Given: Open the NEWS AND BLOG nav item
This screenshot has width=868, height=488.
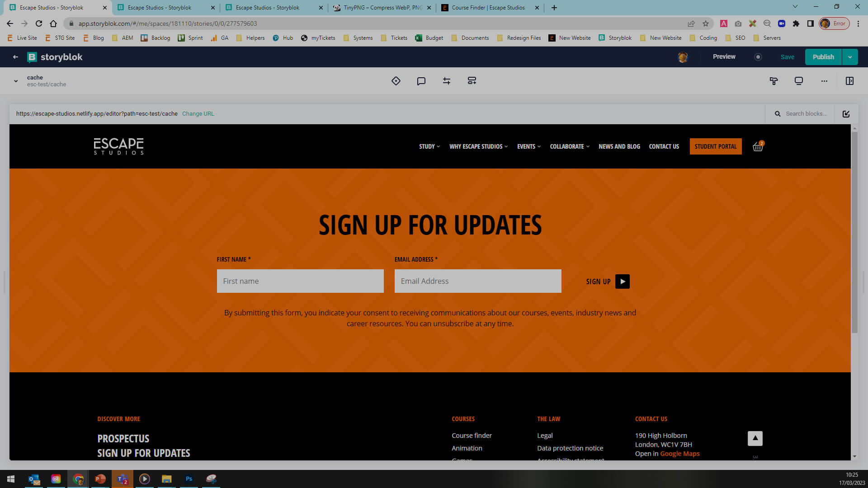Looking at the screenshot, I should (619, 146).
